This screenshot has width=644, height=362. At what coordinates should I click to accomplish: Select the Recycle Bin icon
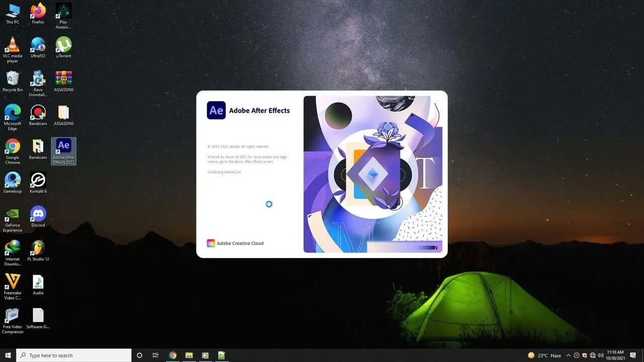coord(13,81)
